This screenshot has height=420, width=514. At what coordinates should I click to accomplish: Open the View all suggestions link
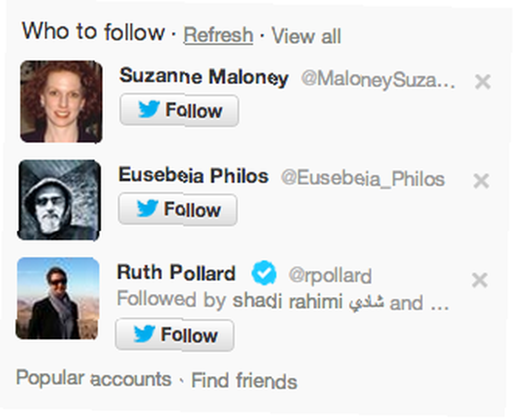click(306, 35)
